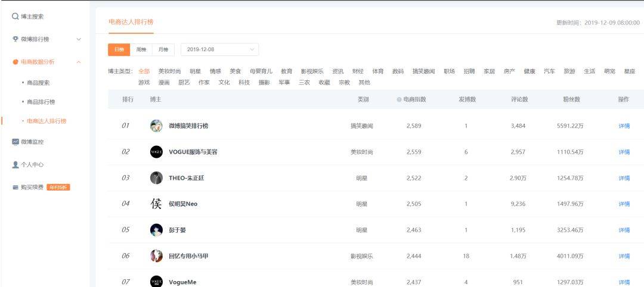Filter by 美妆时尚 blogger type
The height and width of the screenshot is (287, 644).
point(169,71)
